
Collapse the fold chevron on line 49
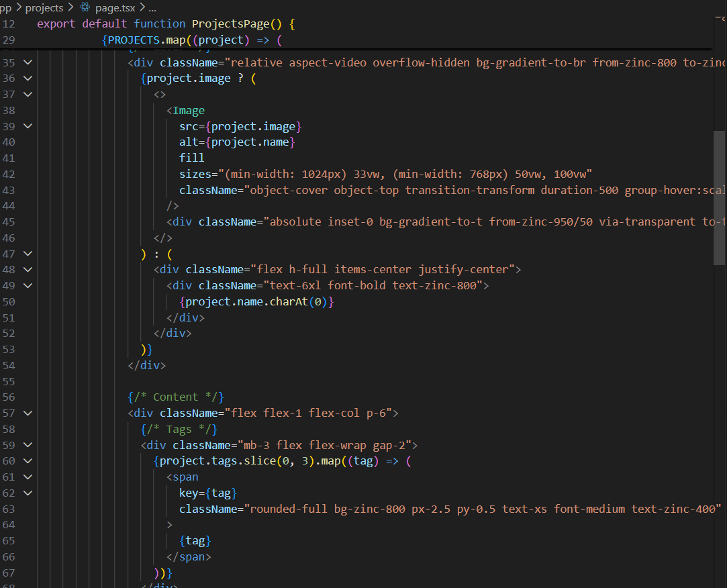[x=28, y=286]
